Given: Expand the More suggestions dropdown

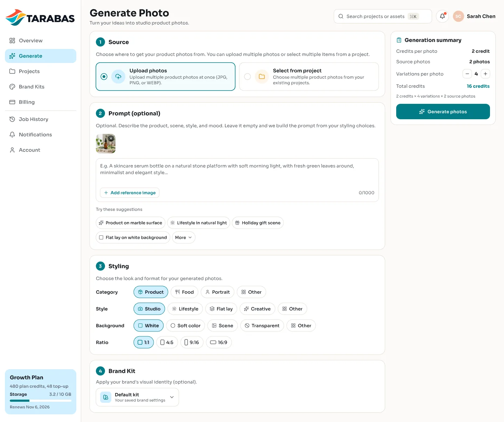Looking at the screenshot, I should [x=183, y=237].
